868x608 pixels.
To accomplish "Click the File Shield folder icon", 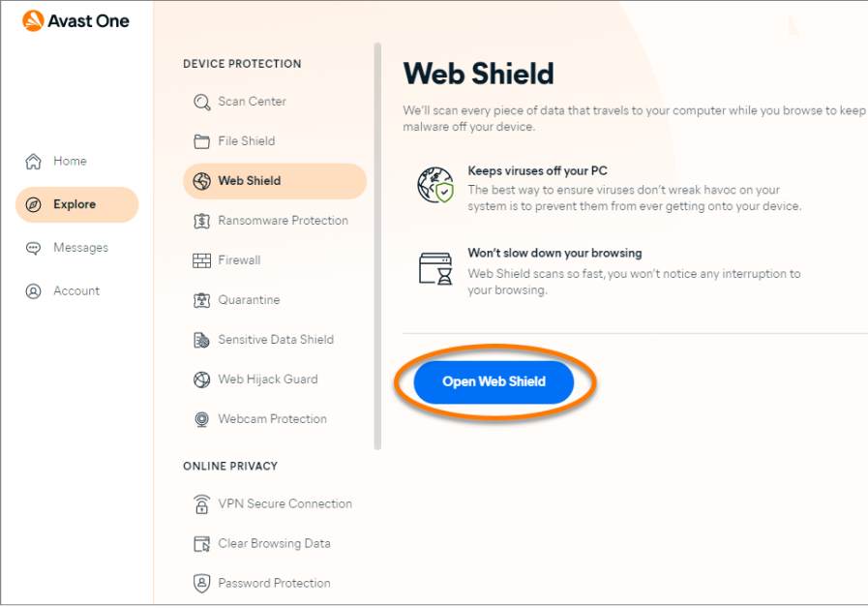I will (x=201, y=141).
